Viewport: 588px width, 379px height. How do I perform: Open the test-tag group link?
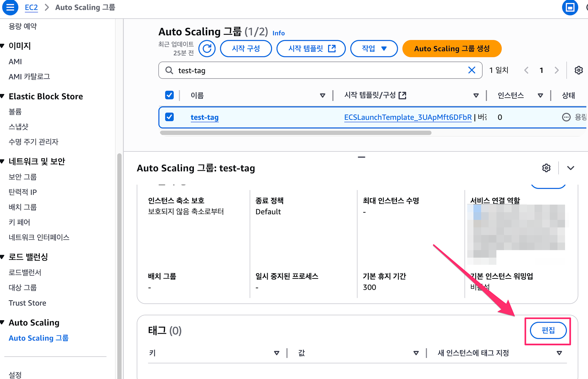[205, 117]
